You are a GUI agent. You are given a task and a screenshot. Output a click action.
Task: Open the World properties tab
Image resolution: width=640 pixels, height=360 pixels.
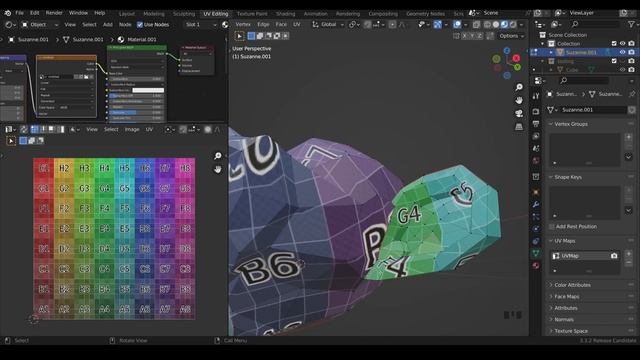click(x=536, y=160)
